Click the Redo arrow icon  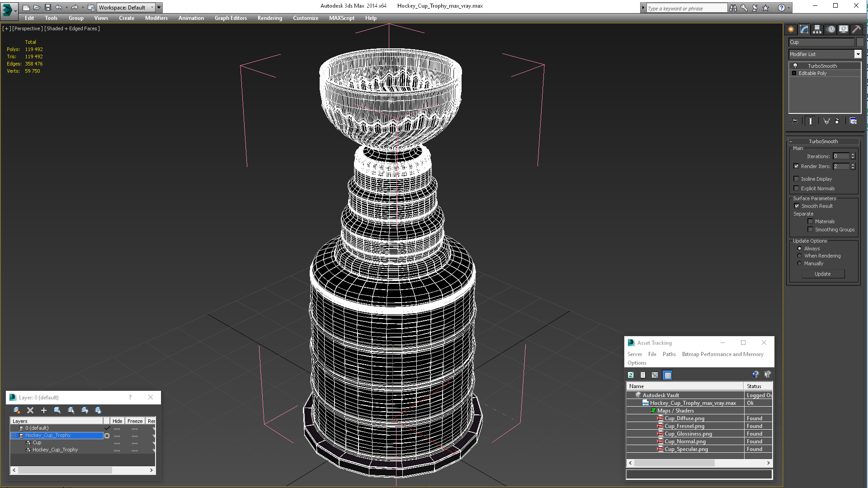[x=75, y=7]
